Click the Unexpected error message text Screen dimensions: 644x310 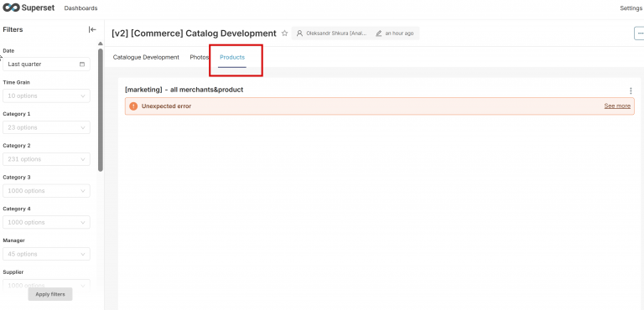point(166,106)
